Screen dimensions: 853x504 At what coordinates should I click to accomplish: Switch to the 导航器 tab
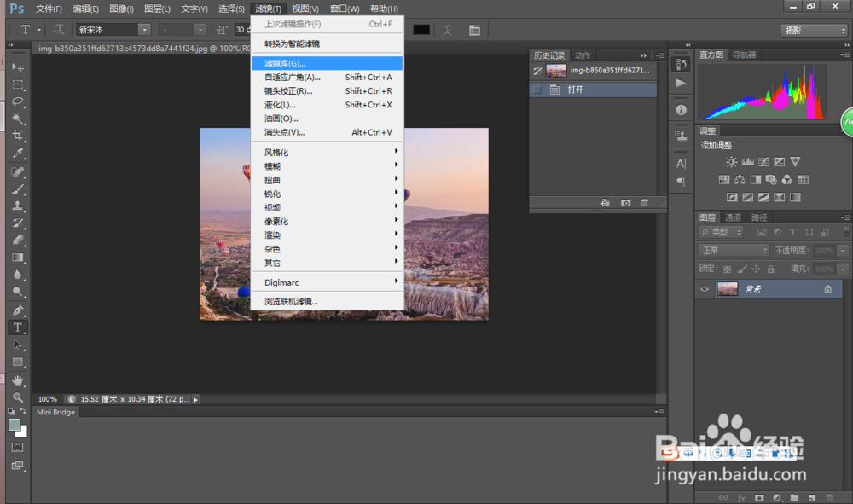pyautogui.click(x=744, y=55)
